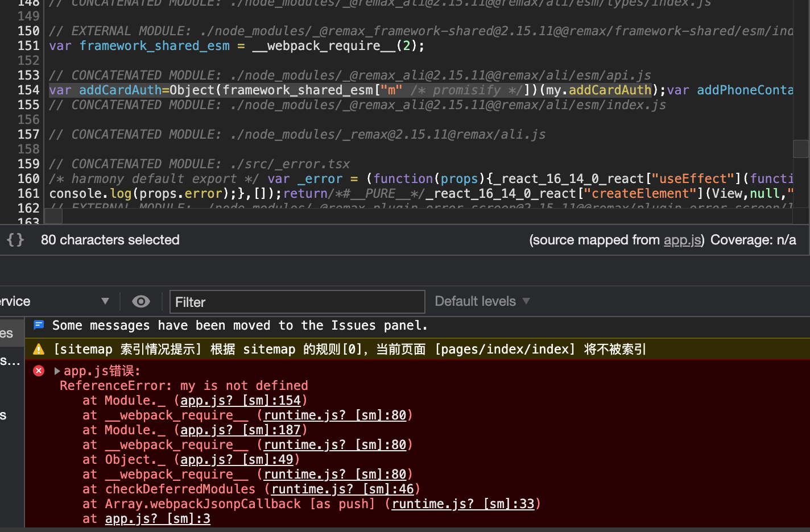Click the 'Some messages have been moved' console message

(239, 325)
